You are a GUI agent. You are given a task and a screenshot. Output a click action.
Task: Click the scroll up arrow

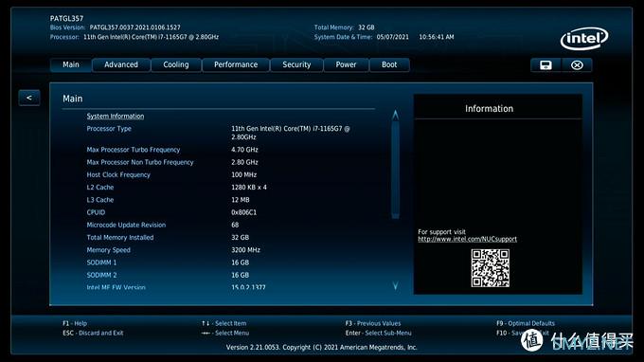395,115
